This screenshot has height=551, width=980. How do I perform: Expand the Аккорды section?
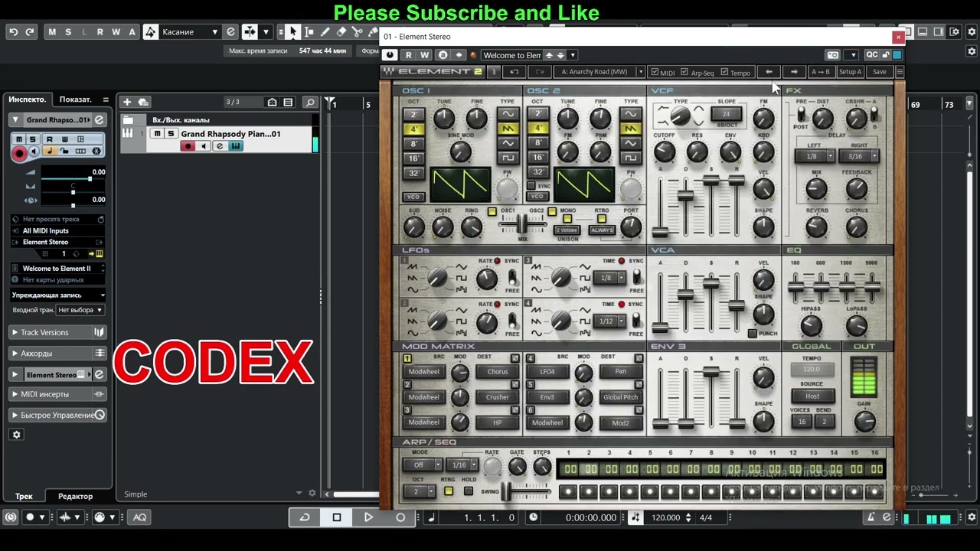58,354
